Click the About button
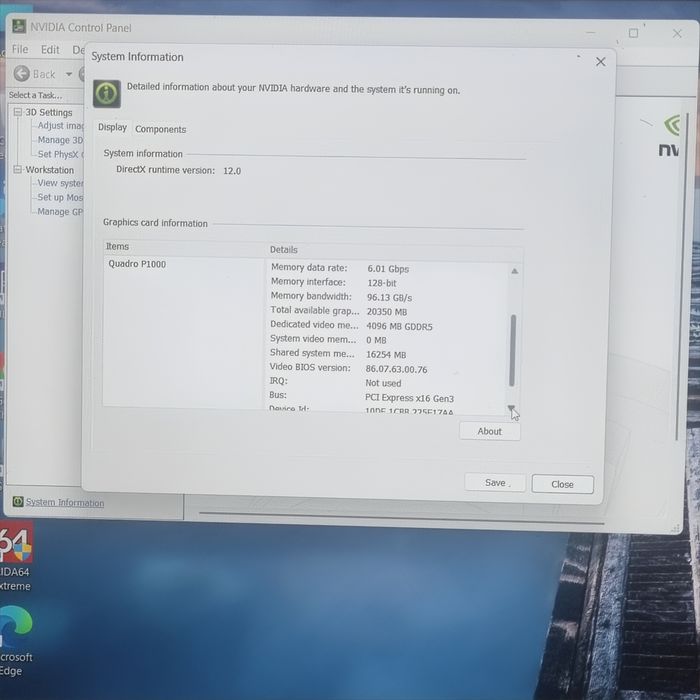The image size is (700, 700). [489, 431]
